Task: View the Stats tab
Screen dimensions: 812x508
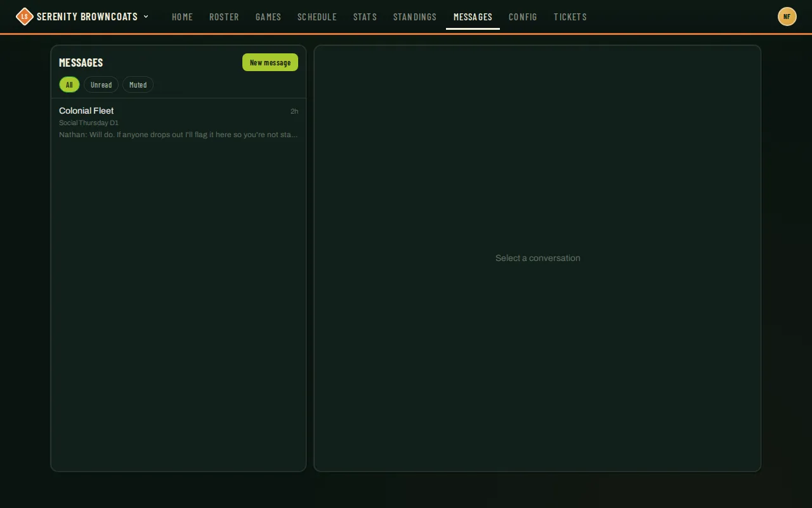Action: (x=365, y=17)
